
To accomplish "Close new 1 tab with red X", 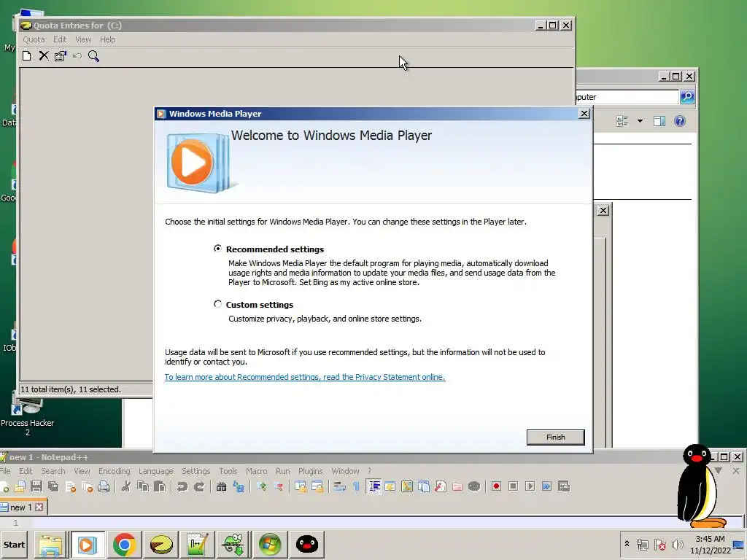I will pos(39,507).
